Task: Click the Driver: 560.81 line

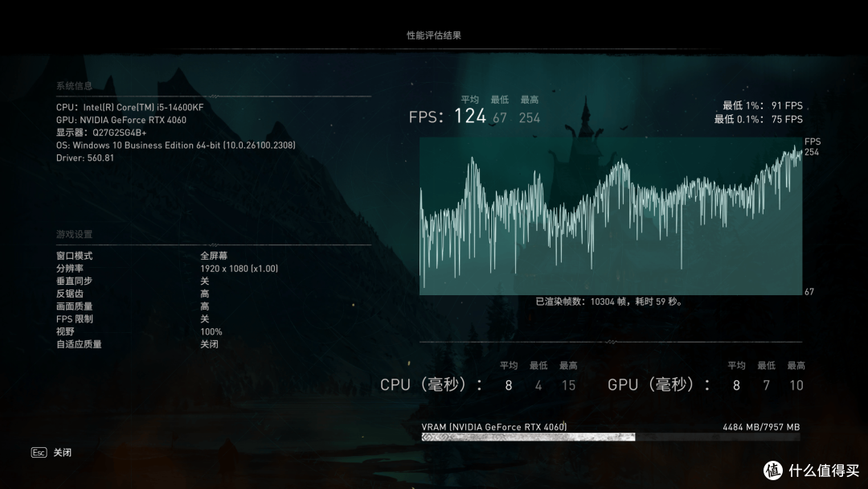Action: [x=84, y=158]
